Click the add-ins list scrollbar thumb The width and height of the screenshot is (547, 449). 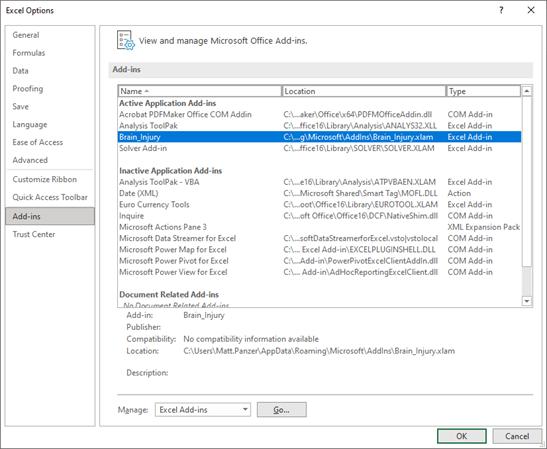[526, 181]
